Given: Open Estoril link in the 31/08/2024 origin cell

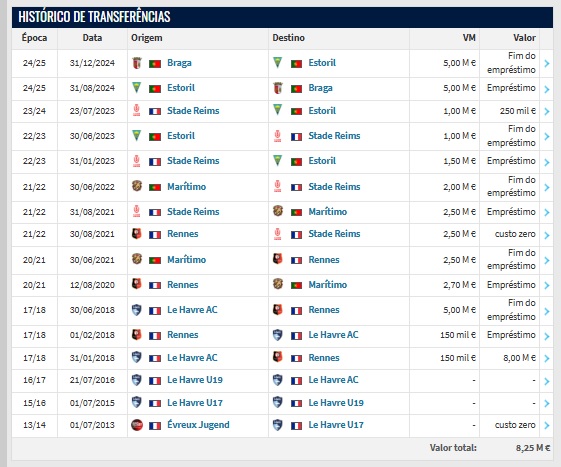Looking at the screenshot, I should [181, 88].
